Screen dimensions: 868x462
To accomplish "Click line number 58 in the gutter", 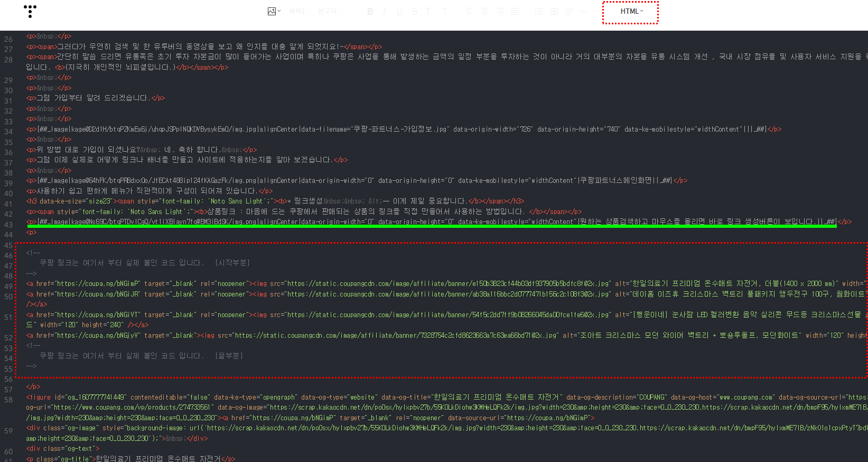I will coord(8,400).
